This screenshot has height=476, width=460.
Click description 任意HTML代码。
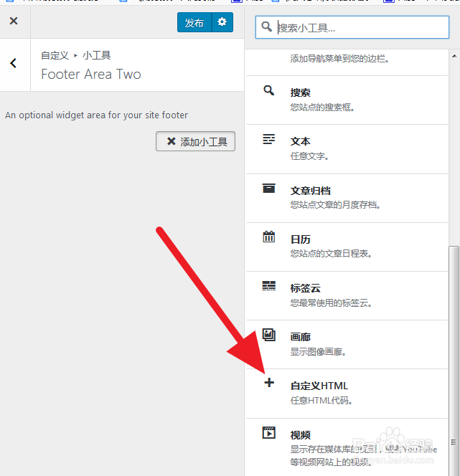point(321,401)
